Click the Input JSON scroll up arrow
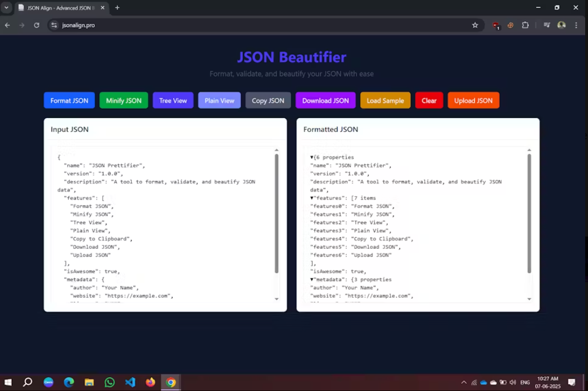The image size is (588, 391). [277, 150]
